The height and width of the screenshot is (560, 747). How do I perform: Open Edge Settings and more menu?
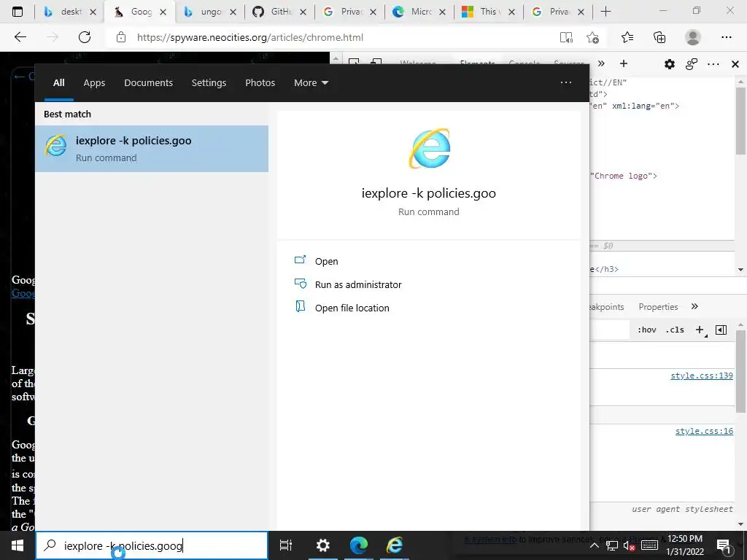point(726,37)
